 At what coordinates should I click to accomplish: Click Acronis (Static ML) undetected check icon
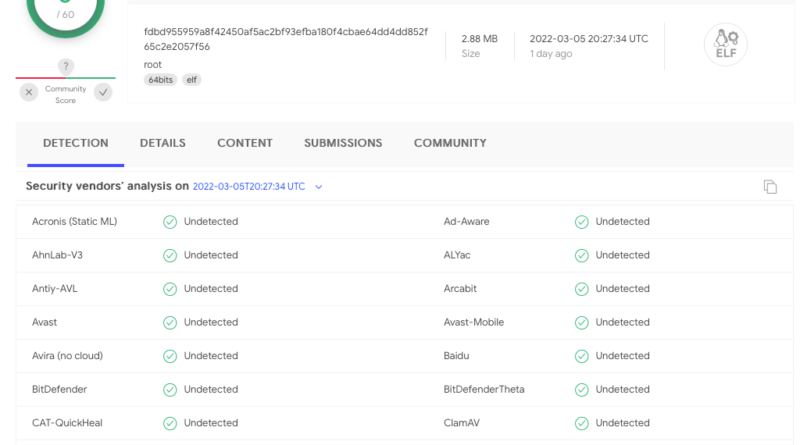[170, 222]
